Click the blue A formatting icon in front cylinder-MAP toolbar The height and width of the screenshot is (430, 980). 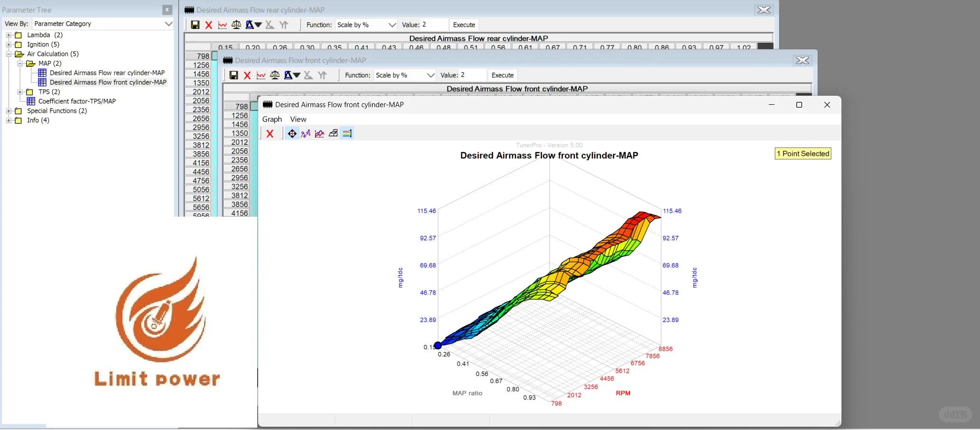(288, 75)
